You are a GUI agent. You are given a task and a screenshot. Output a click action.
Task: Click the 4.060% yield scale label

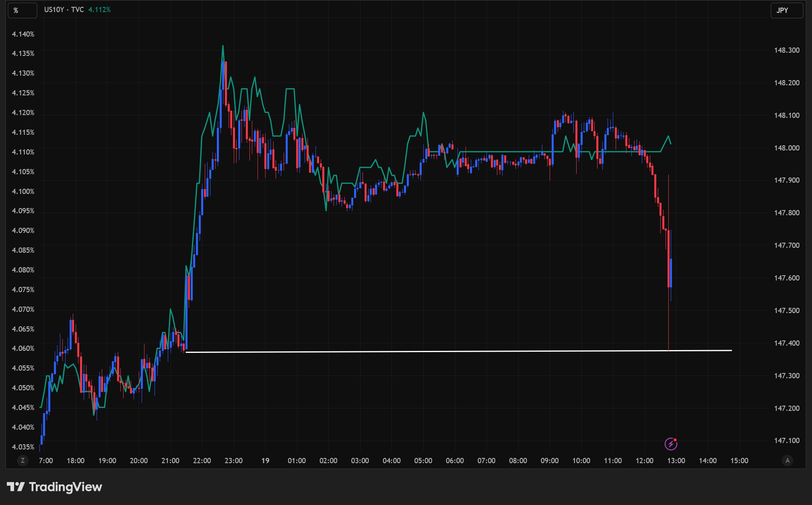pos(23,348)
